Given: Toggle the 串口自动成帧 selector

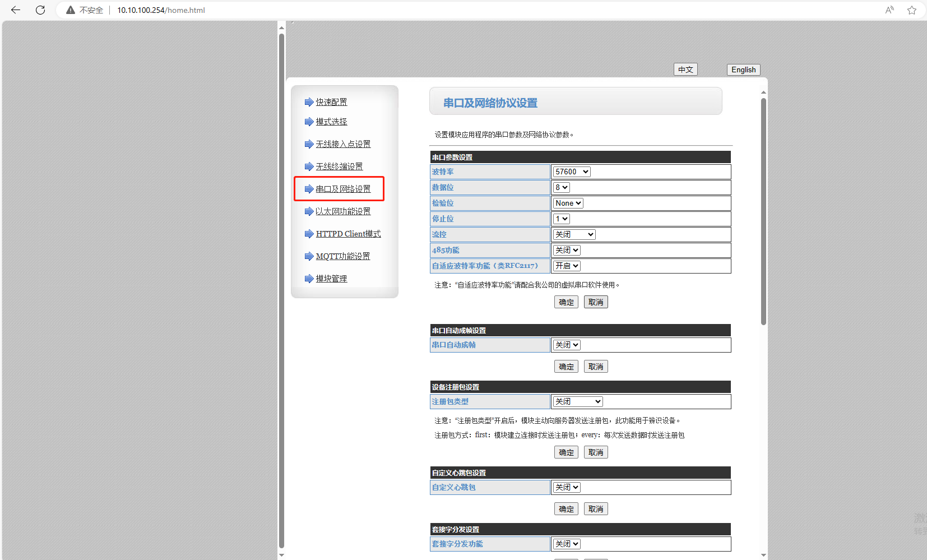Looking at the screenshot, I should coord(567,345).
